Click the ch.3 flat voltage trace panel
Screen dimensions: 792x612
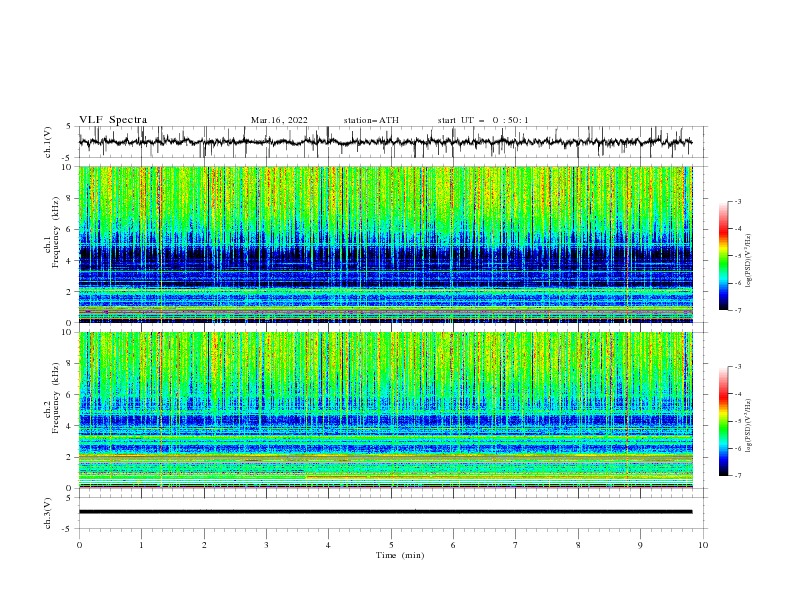pyautogui.click(x=393, y=513)
